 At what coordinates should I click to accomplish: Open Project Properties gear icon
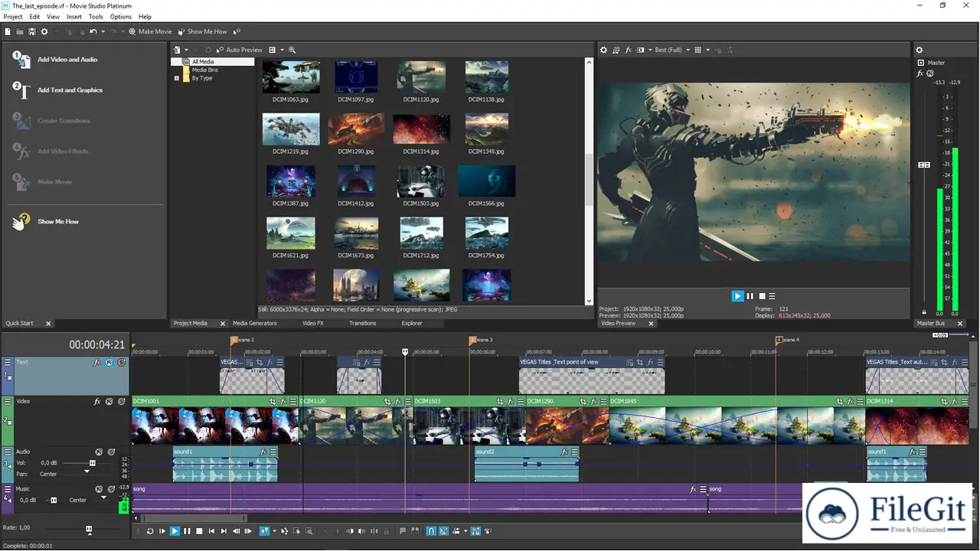pos(44,31)
